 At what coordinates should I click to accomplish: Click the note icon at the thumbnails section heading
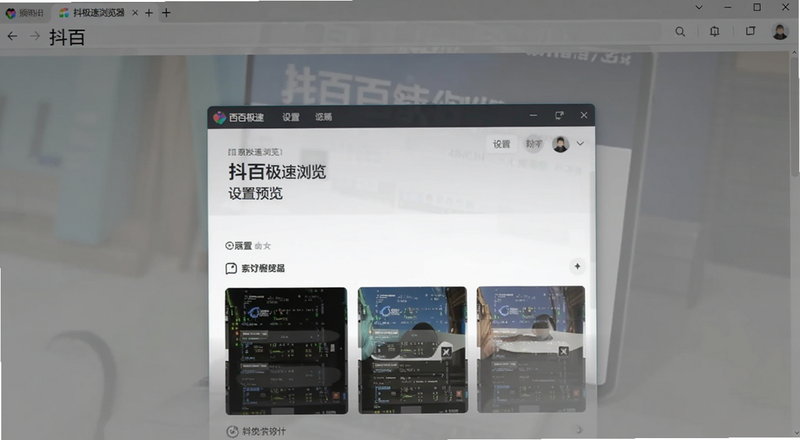coord(231,268)
